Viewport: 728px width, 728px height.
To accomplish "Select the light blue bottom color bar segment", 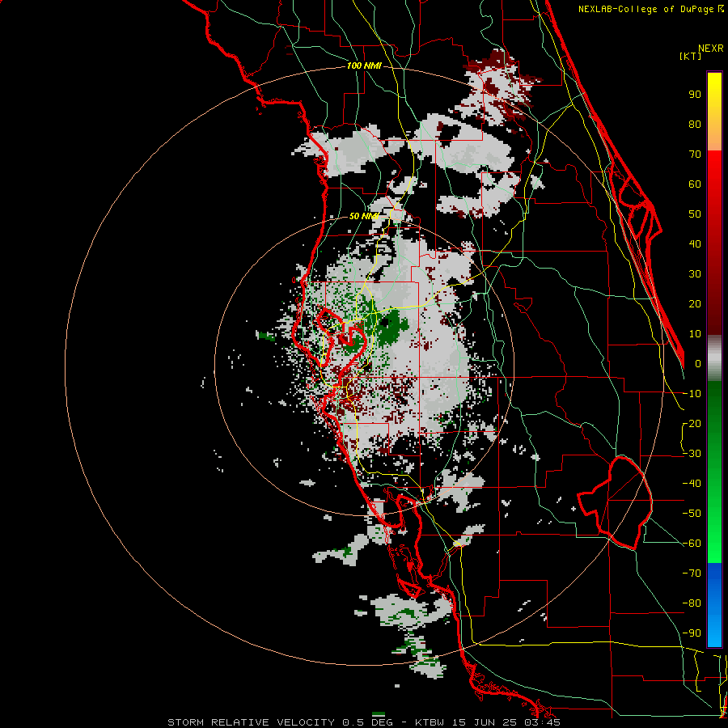I will pos(714,629).
